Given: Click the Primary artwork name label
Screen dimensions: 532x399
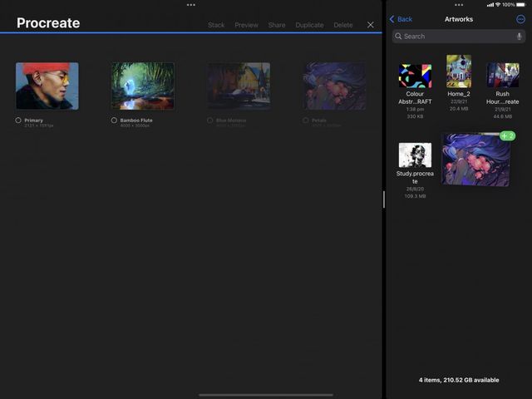Looking at the screenshot, I should [x=33, y=120].
